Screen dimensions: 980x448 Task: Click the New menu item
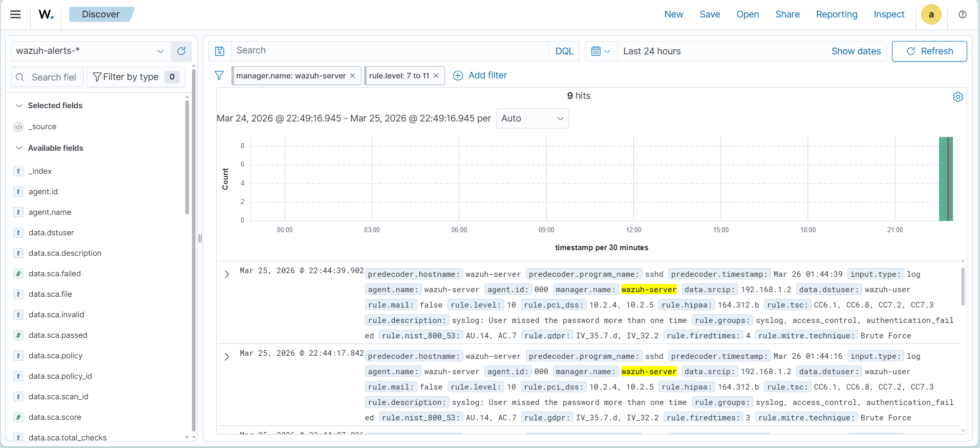(674, 14)
